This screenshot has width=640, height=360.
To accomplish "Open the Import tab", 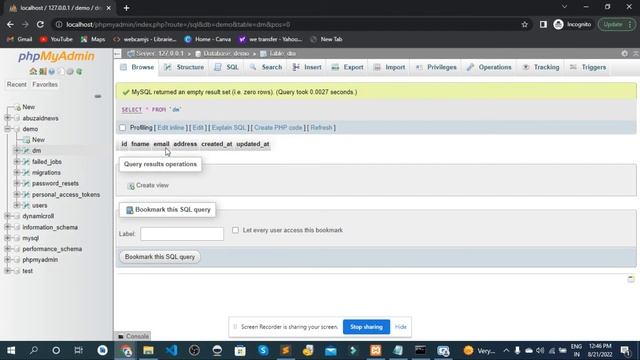I will pyautogui.click(x=389, y=67).
